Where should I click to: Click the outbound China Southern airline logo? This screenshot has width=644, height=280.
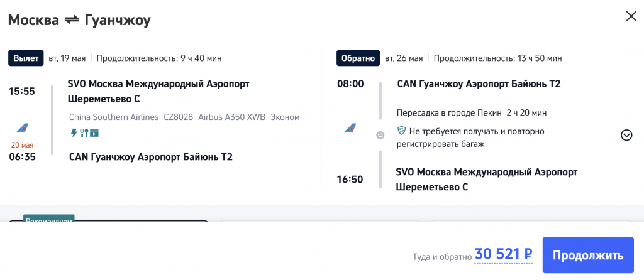click(x=22, y=128)
